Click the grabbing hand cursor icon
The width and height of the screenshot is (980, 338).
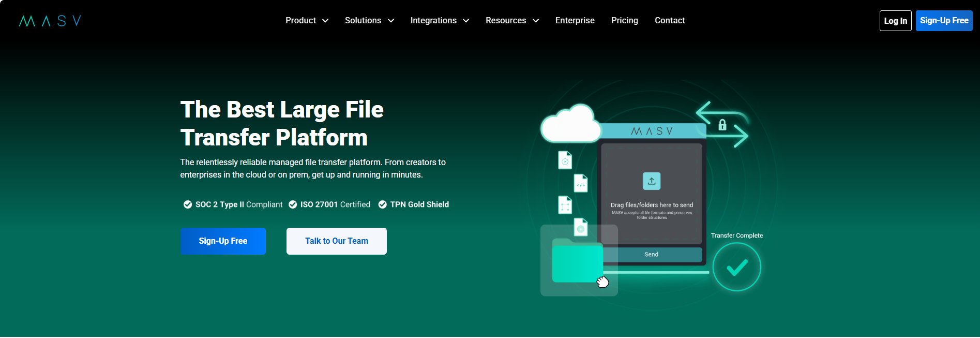[x=602, y=282]
